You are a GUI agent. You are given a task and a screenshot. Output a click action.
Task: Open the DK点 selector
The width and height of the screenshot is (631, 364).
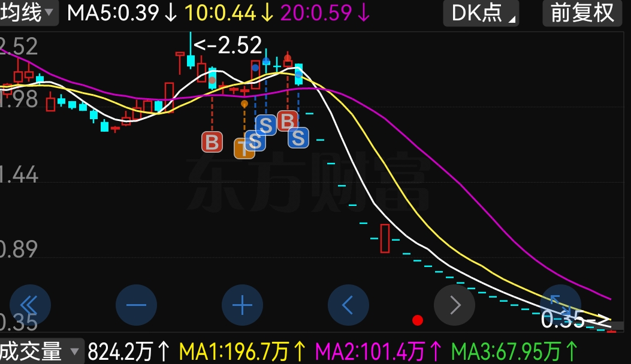pyautogui.click(x=481, y=13)
